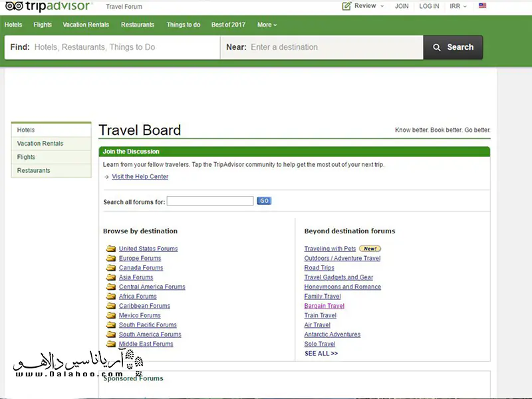Open the visited Bargain Travel link

tap(325, 306)
